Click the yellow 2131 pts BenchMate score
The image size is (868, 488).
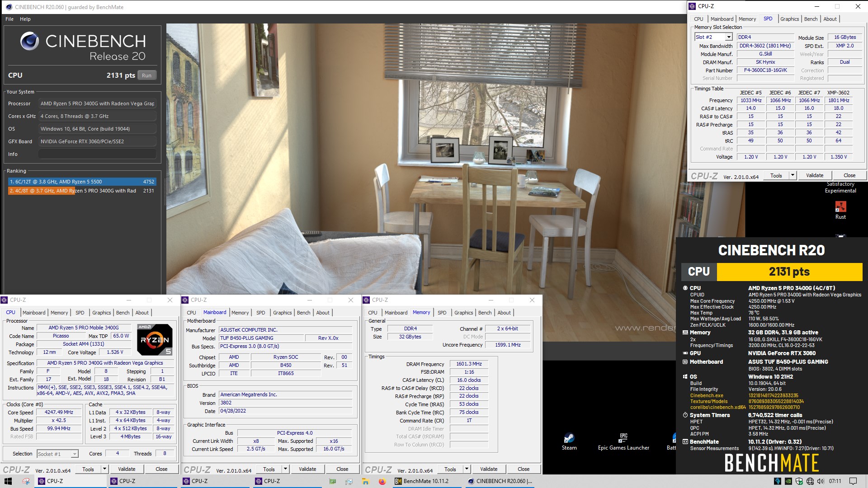(x=789, y=272)
